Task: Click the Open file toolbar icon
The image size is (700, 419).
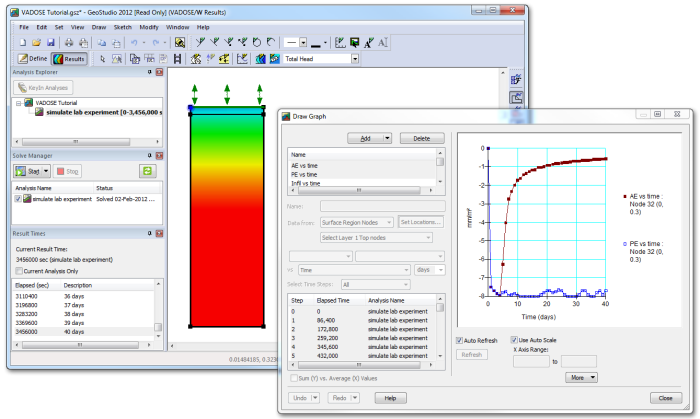Action: [36, 43]
